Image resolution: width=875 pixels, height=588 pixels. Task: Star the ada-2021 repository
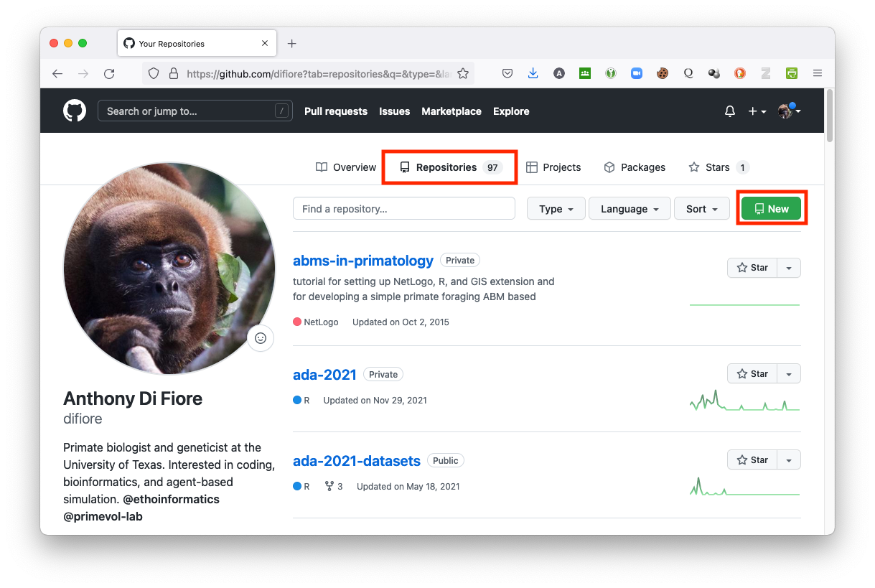(752, 374)
